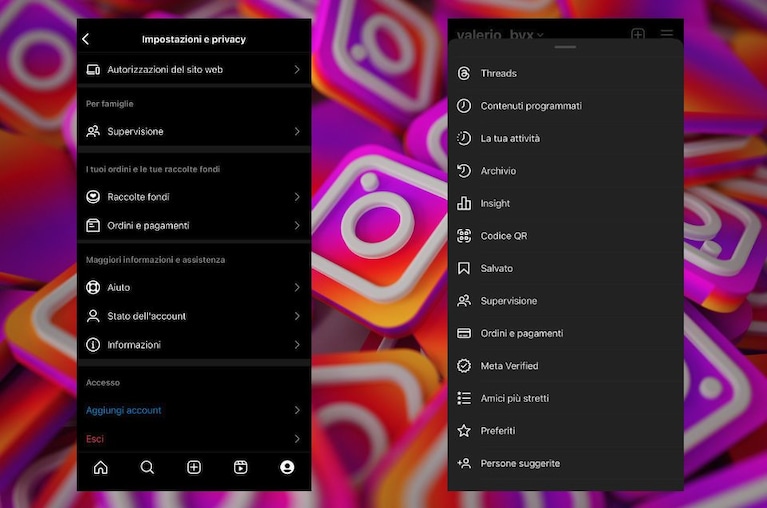Click the Autorizzazioni del sito web device icon

coord(93,69)
